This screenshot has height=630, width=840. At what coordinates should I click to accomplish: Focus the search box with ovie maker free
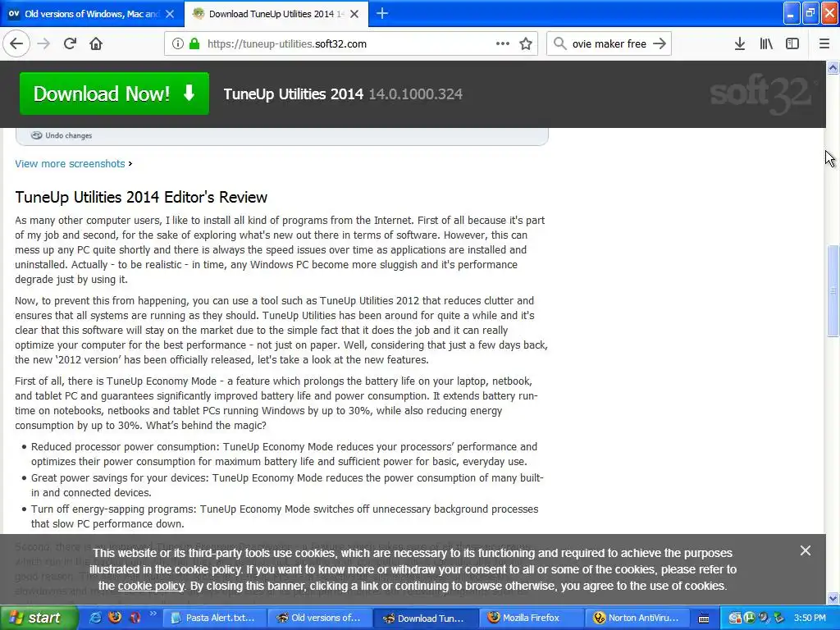609,44
